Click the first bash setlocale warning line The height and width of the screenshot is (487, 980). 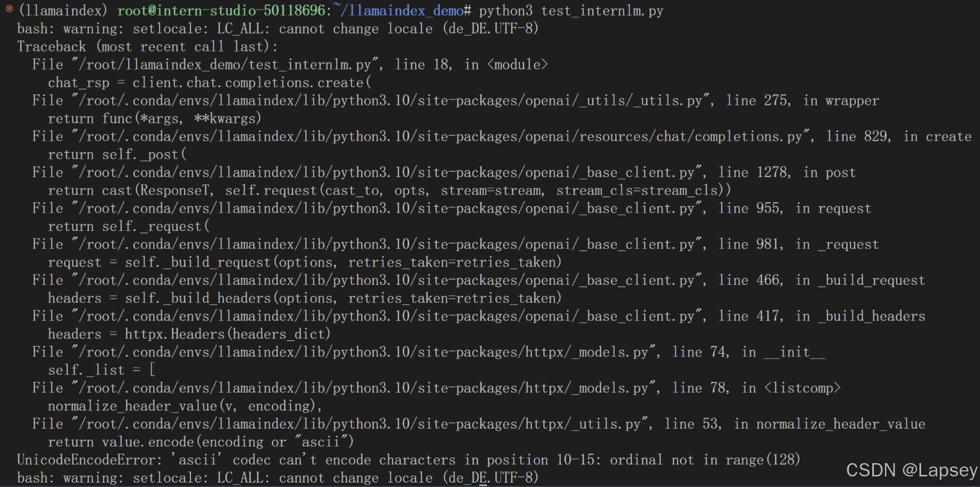point(278,29)
